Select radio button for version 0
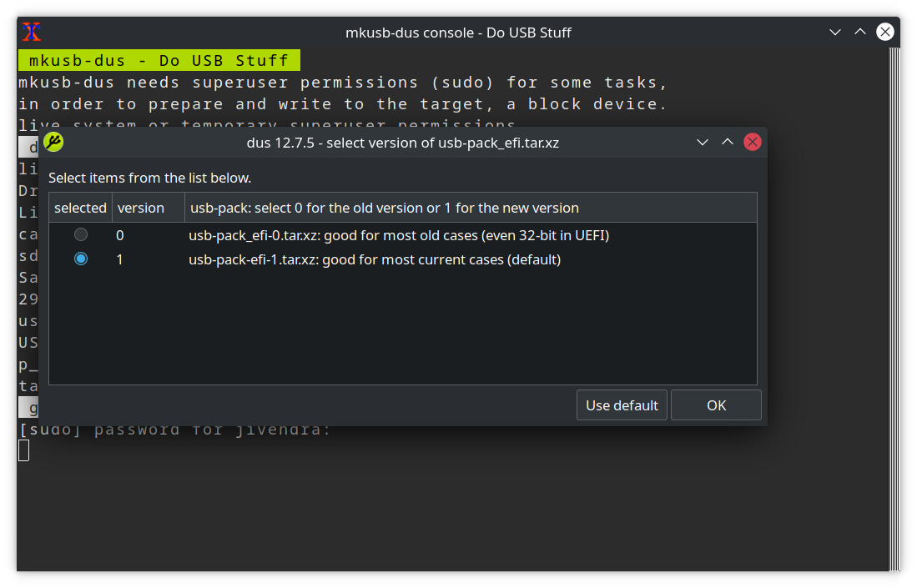Image resolution: width=917 pixels, height=588 pixels. pos(81,235)
